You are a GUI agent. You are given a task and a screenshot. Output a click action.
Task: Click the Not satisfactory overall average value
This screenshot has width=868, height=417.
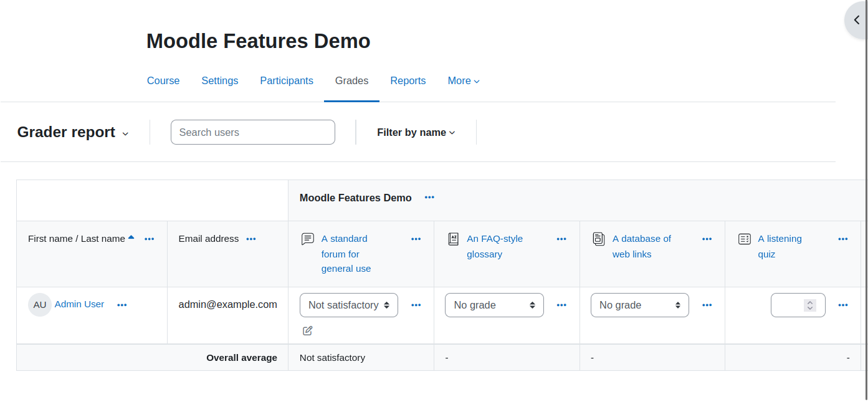click(332, 358)
